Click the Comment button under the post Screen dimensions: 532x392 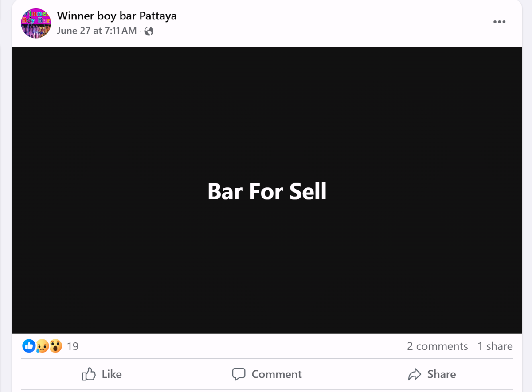(x=267, y=374)
